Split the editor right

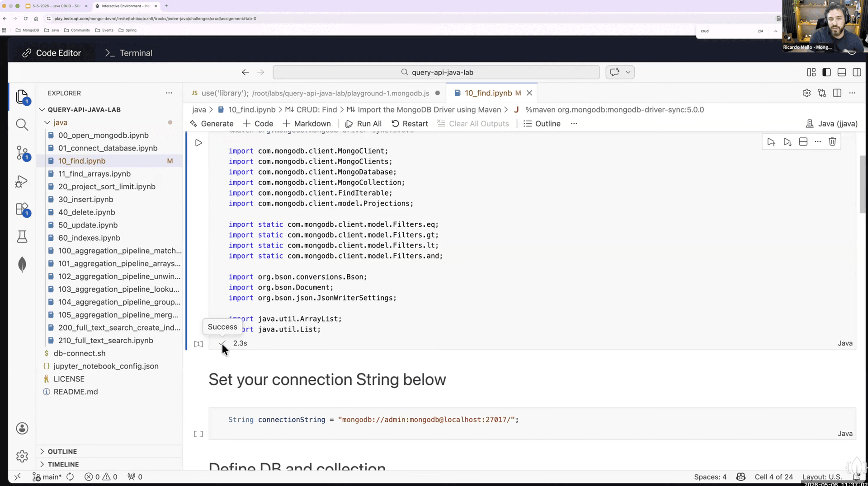click(837, 93)
